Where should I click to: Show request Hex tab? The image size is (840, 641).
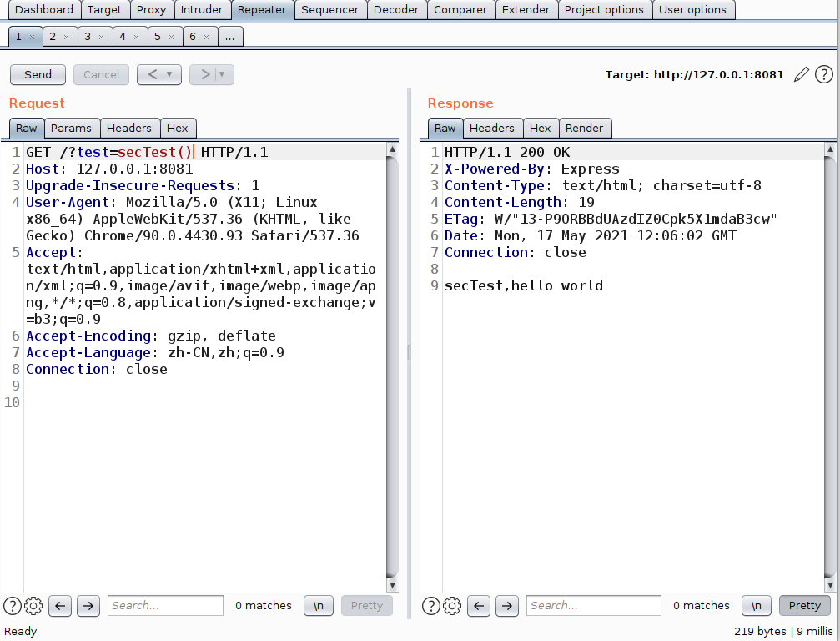click(x=178, y=128)
